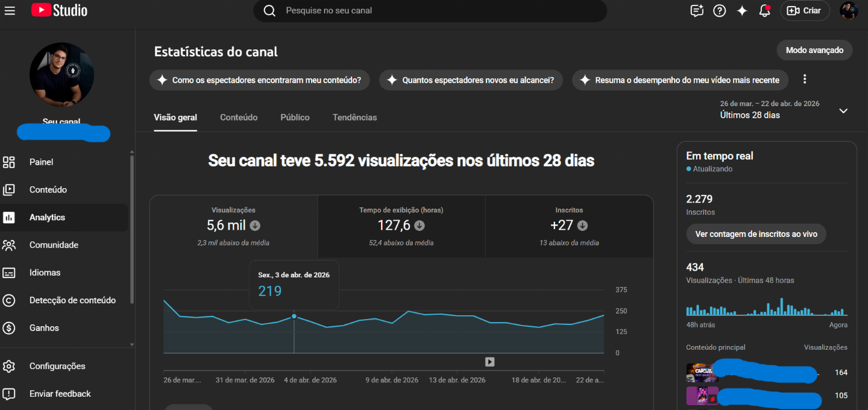Click the sidebar scroll down arrow
Image resolution: width=868 pixels, height=410 pixels.
click(132, 345)
